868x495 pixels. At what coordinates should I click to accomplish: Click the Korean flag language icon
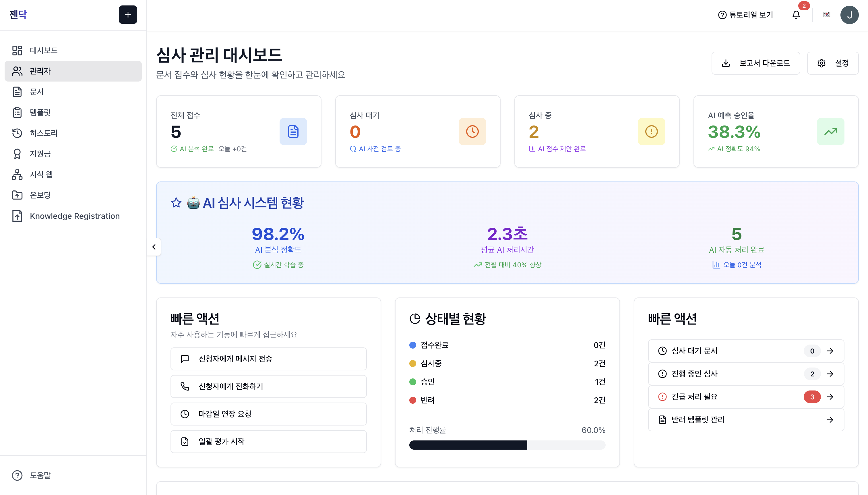click(827, 15)
